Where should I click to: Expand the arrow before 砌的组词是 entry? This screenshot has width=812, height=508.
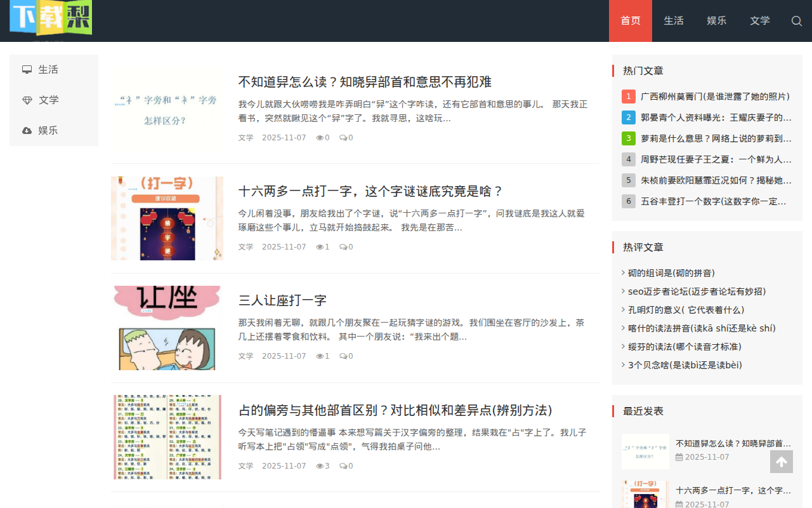click(x=623, y=272)
